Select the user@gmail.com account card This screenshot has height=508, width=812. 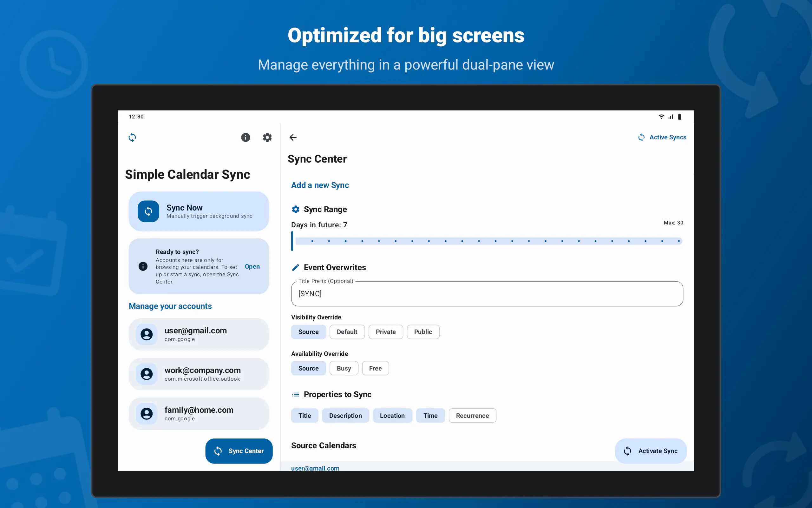point(199,334)
